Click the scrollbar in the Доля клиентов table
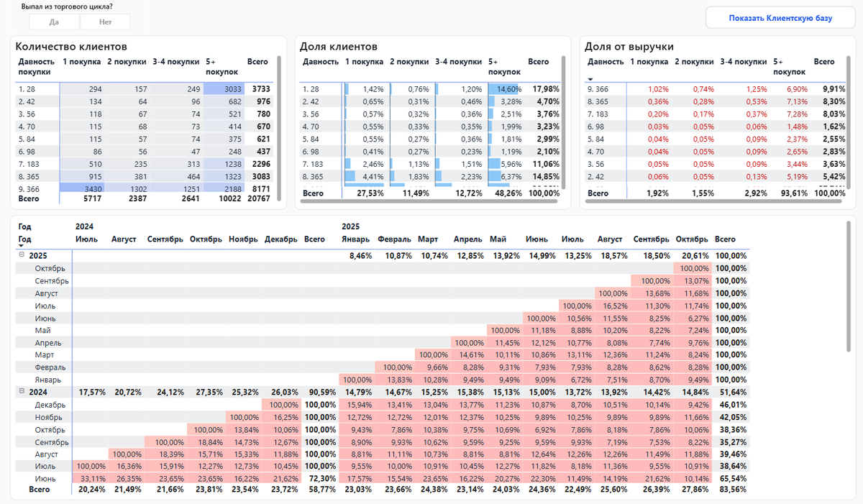The image size is (863, 504). 563,129
